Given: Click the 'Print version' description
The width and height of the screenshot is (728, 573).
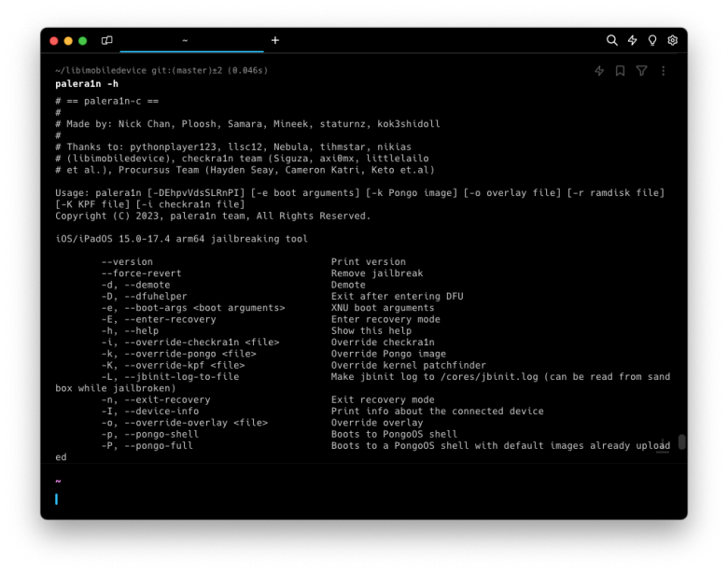Looking at the screenshot, I should tap(368, 262).
